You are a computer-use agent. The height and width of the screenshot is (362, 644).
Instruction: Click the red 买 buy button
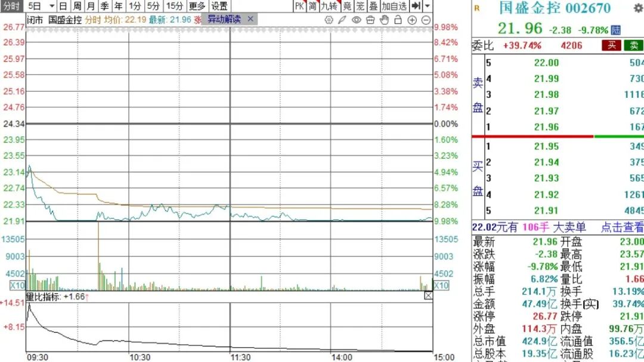pyautogui.click(x=612, y=45)
